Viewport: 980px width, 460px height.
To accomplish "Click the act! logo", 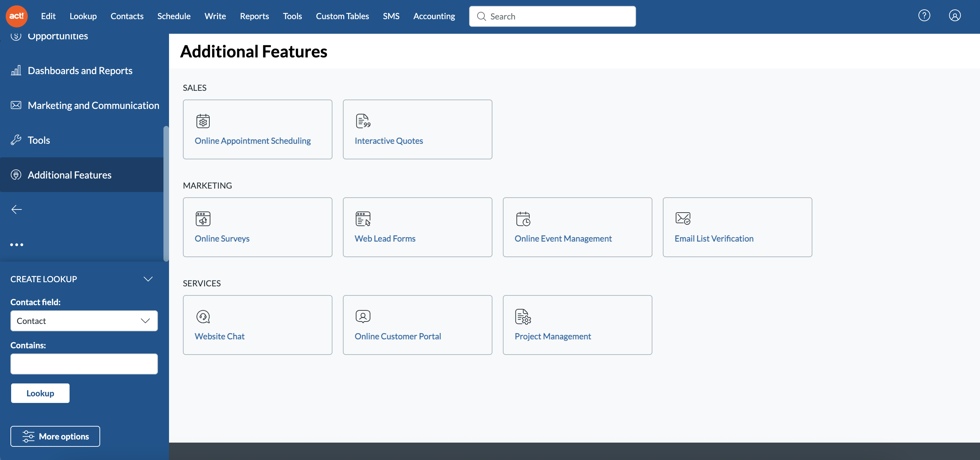I will click(16, 16).
